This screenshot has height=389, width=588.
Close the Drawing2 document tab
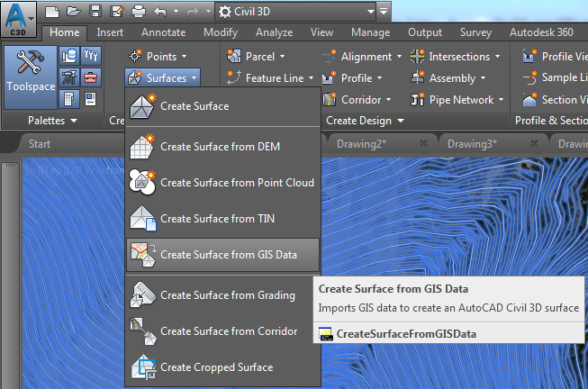click(423, 143)
